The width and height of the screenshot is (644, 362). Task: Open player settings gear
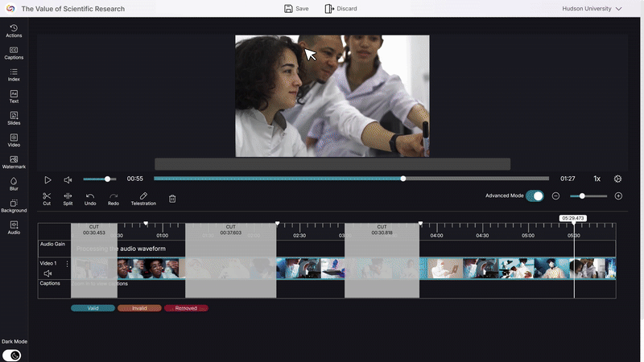point(618,179)
